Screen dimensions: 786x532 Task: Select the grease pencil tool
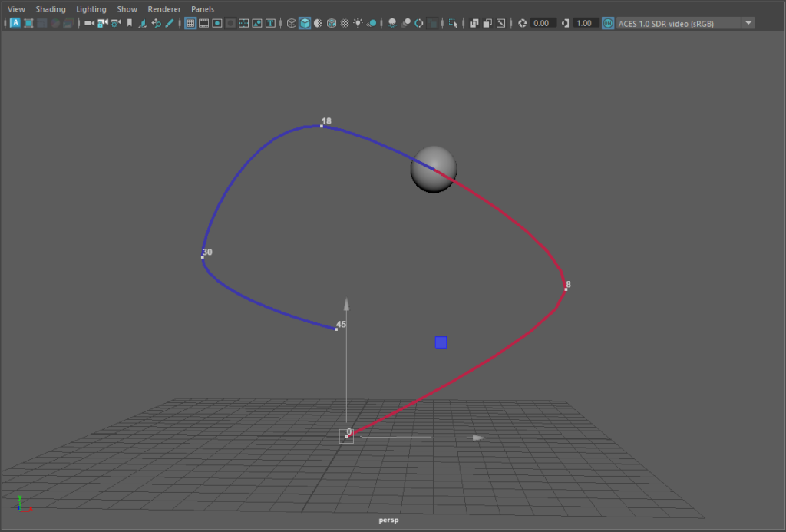coord(169,23)
